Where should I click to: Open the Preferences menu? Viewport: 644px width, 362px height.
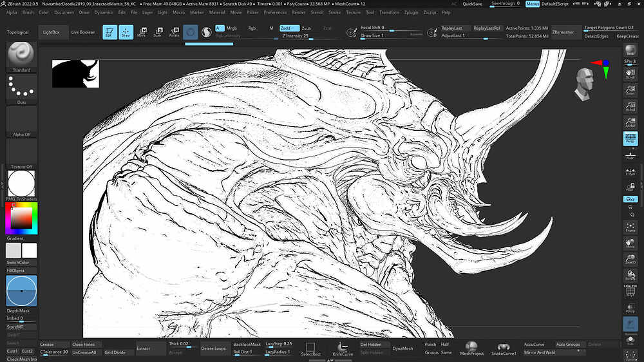[x=275, y=12]
